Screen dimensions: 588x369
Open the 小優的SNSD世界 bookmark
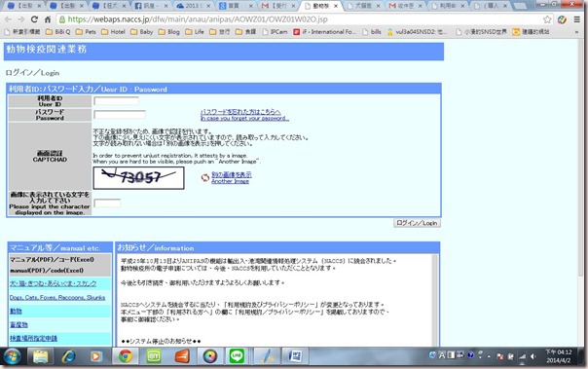(481, 32)
